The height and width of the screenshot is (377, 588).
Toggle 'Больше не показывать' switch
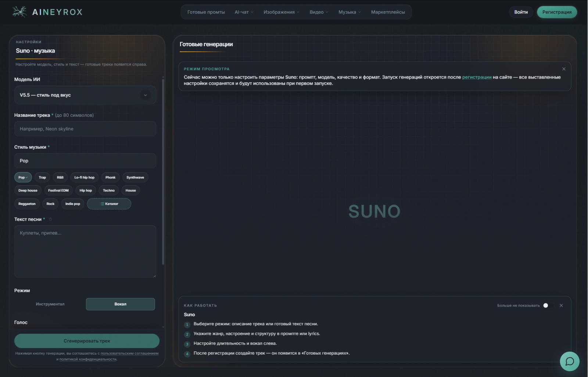(548, 305)
